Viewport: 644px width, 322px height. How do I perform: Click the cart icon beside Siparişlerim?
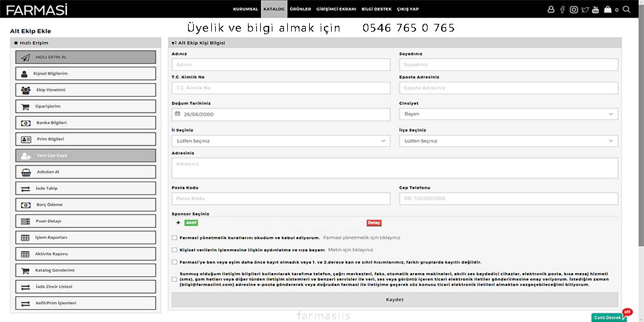point(26,107)
